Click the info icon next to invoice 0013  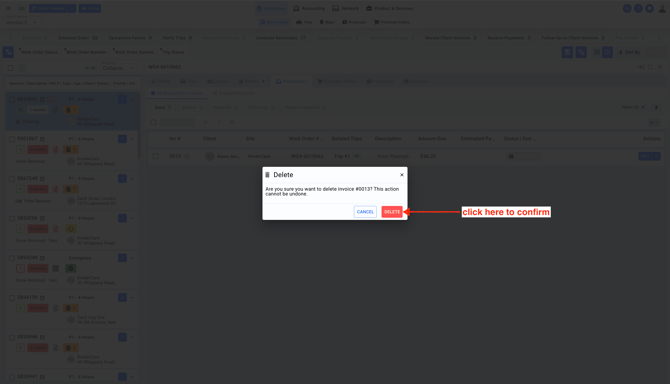click(x=187, y=156)
